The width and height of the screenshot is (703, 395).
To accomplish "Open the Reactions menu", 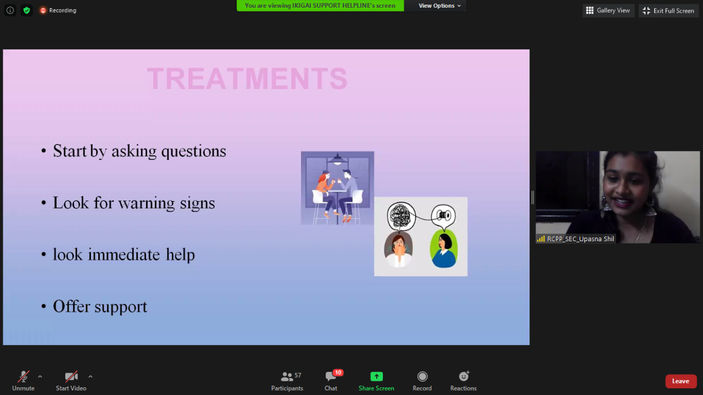I will coord(463,381).
